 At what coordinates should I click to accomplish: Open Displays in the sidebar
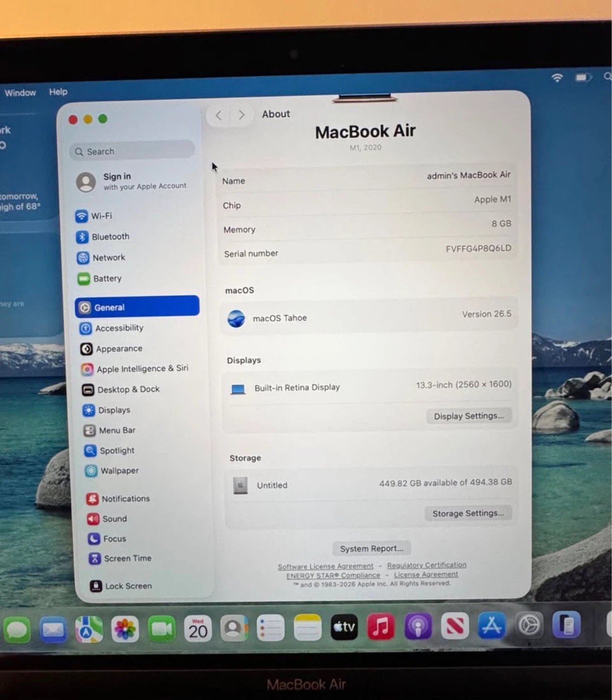pyautogui.click(x=106, y=410)
